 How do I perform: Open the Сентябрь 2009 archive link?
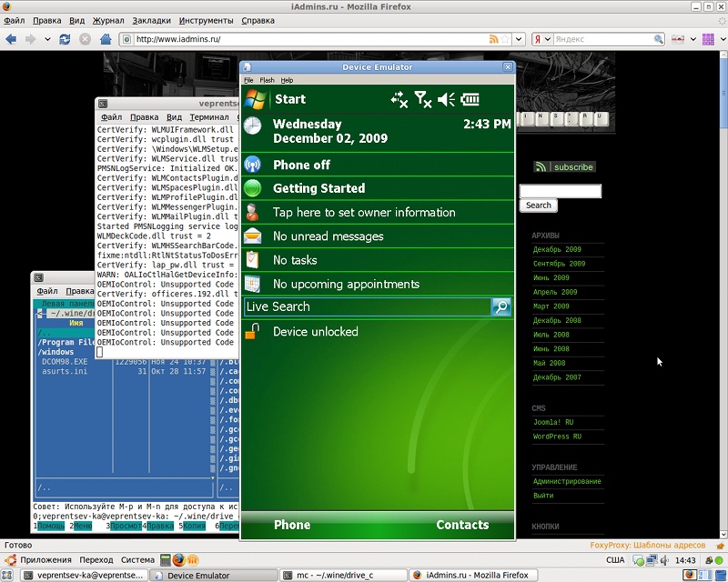click(x=559, y=264)
